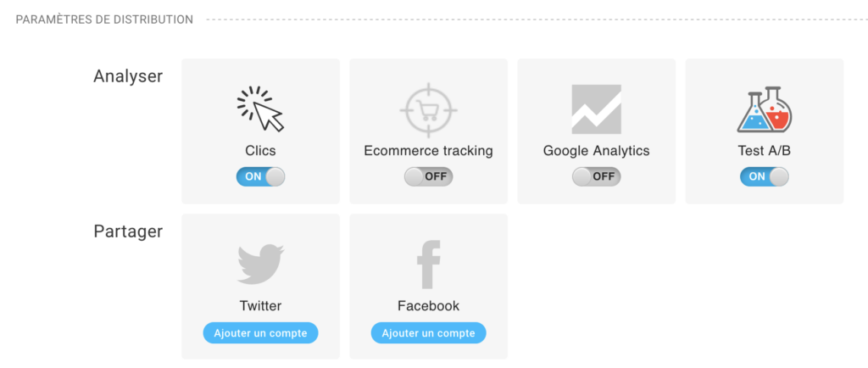Click the Twitter bird icon

tap(261, 264)
